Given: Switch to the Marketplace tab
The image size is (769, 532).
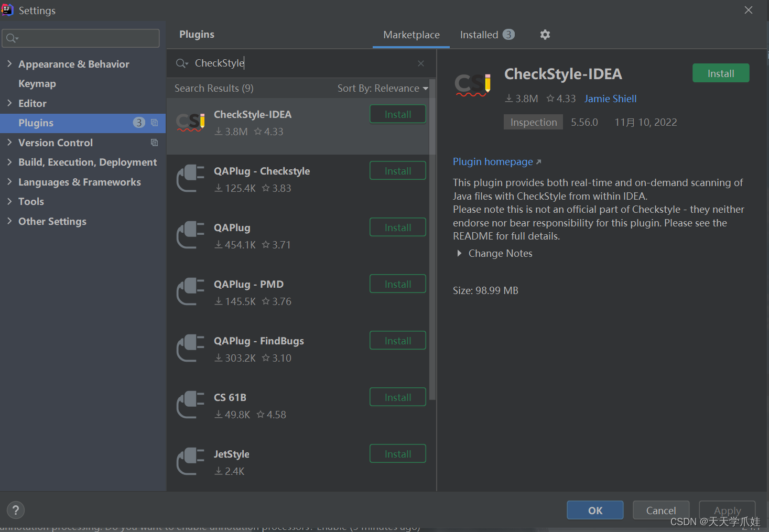Looking at the screenshot, I should [x=411, y=35].
